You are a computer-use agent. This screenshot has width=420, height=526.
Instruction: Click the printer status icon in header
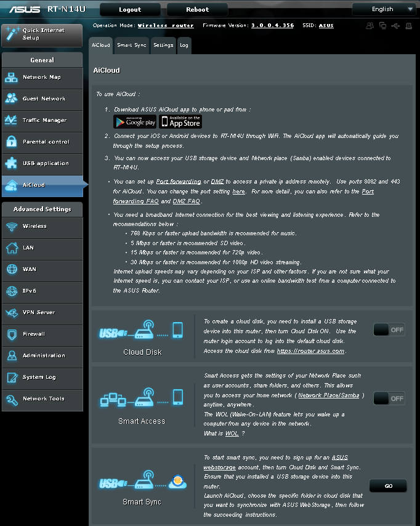point(408,26)
